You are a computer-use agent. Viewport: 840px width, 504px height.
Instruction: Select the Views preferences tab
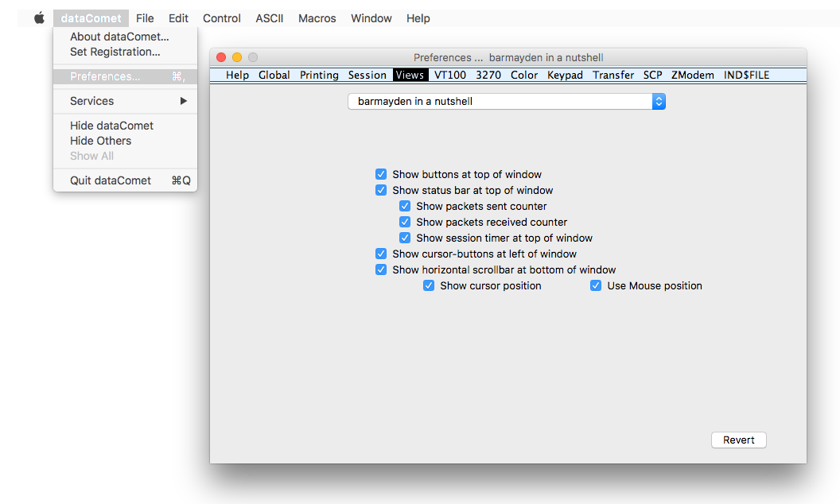(x=410, y=75)
